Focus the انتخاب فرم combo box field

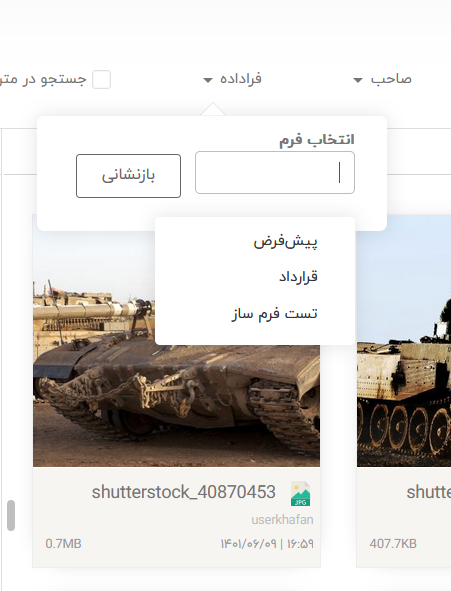point(275,173)
